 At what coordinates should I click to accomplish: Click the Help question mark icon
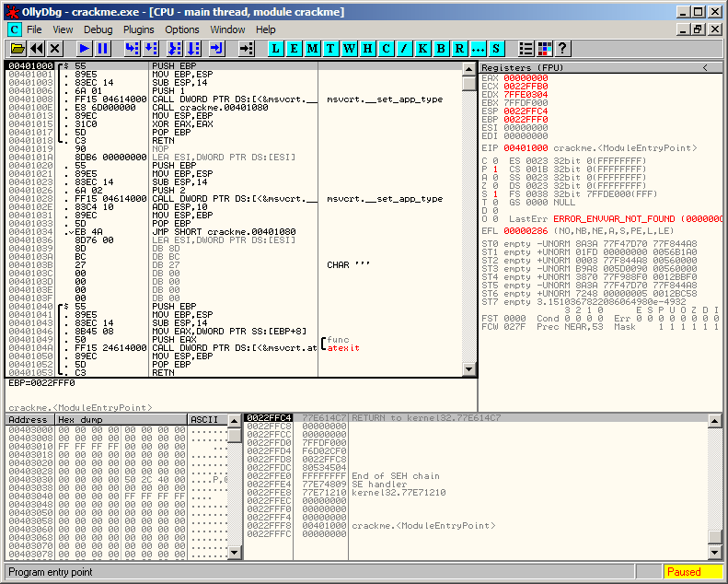click(562, 48)
